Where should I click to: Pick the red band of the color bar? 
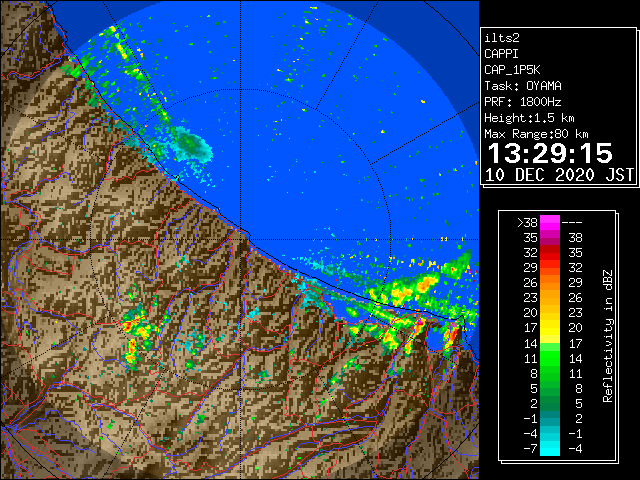(x=550, y=253)
